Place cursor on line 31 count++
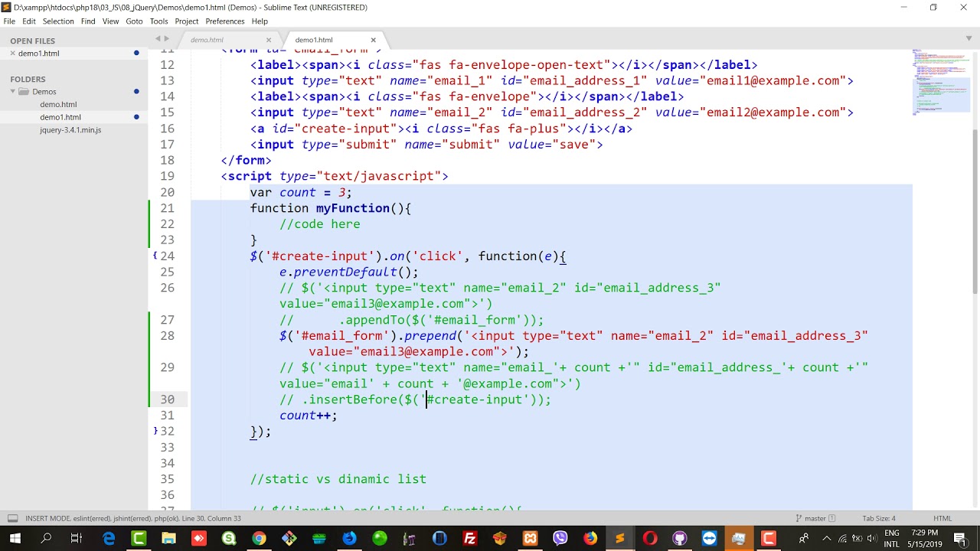Image resolution: width=980 pixels, height=551 pixels. [x=308, y=416]
